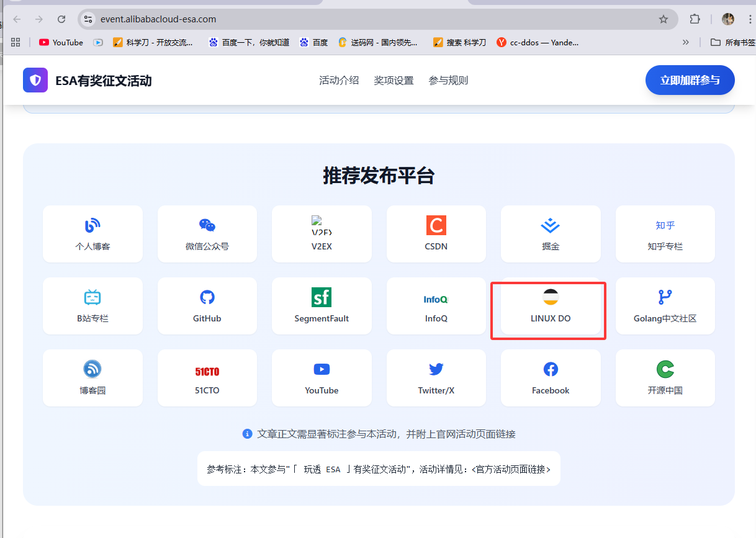Click the 开源中国 platform icon
Image resolution: width=756 pixels, height=538 pixels.
click(665, 369)
